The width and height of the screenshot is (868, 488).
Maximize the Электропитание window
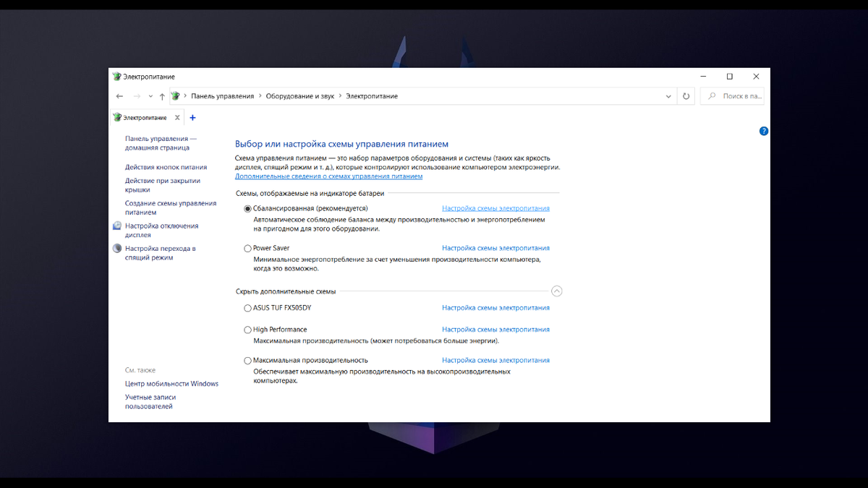tap(730, 77)
